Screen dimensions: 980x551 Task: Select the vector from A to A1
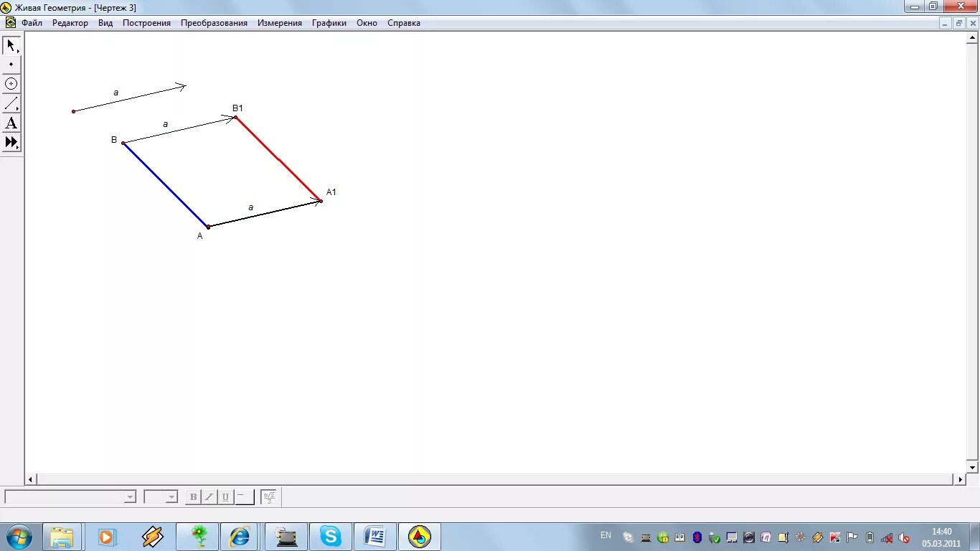(264, 214)
